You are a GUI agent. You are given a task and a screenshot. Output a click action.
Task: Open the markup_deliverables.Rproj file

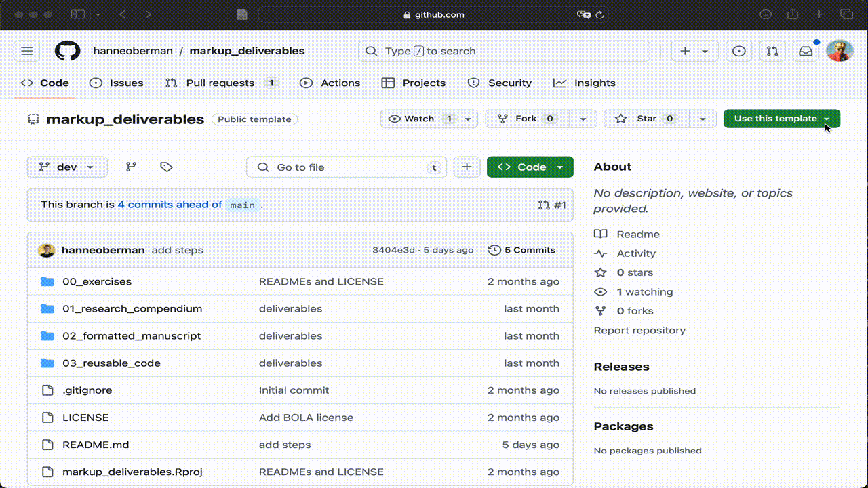pyautogui.click(x=132, y=472)
